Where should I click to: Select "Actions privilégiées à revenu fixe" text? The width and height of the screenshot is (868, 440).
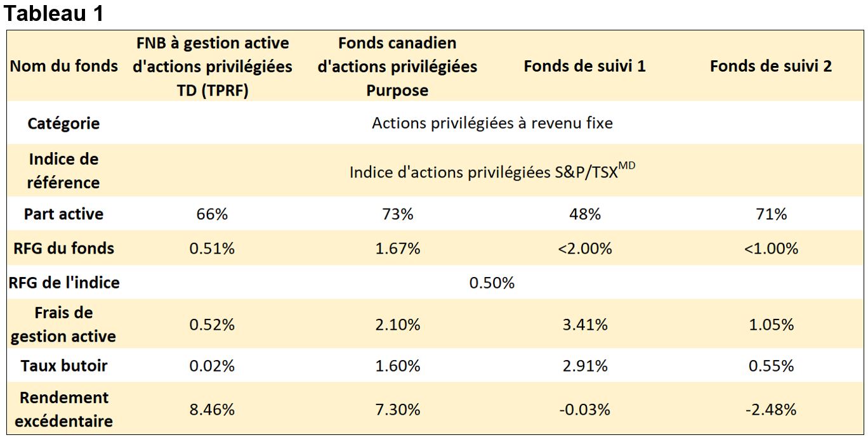[492, 123]
